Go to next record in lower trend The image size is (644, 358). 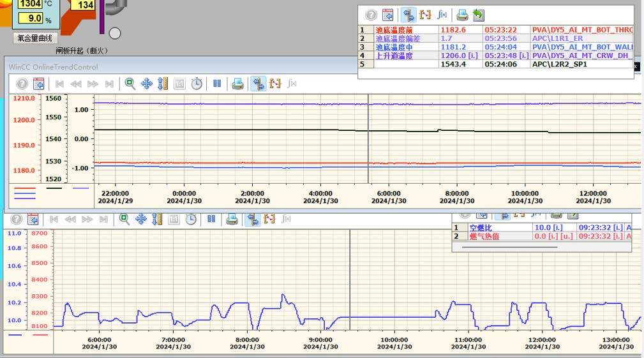coord(87,220)
